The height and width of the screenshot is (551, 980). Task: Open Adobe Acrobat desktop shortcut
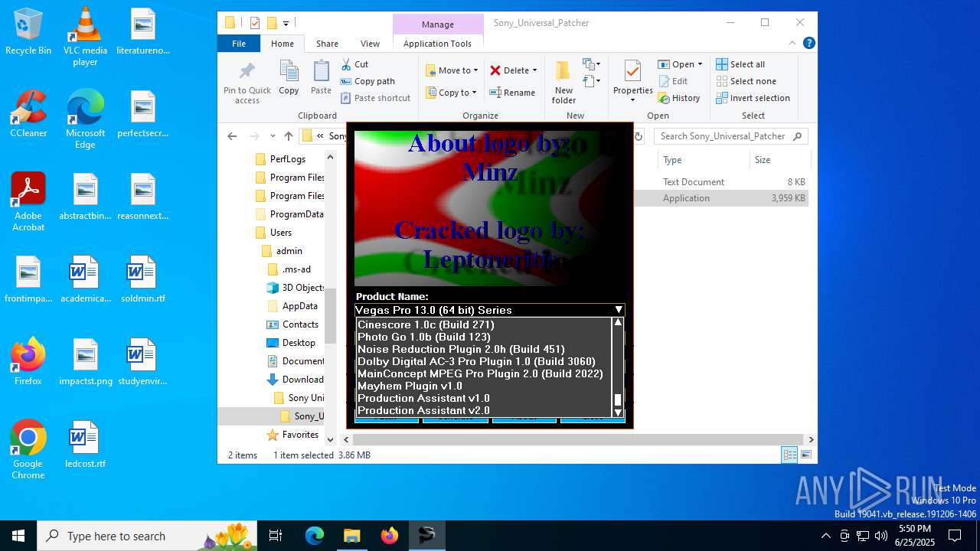coord(28,202)
